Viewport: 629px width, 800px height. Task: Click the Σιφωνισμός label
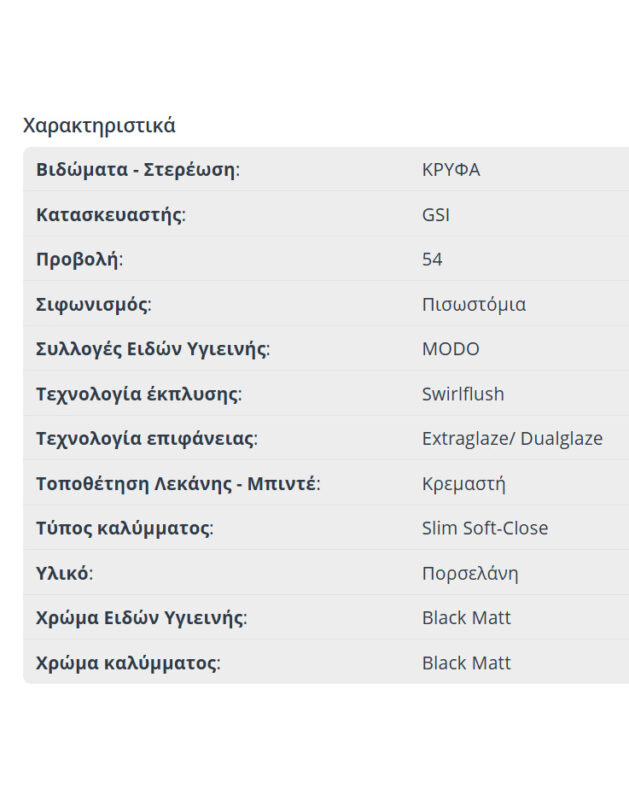(93, 304)
